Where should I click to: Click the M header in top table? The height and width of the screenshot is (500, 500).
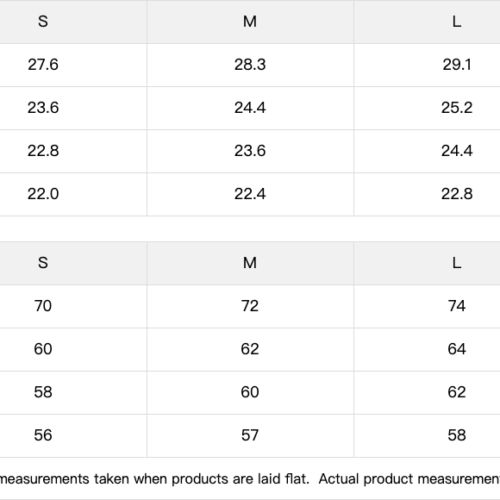(x=250, y=22)
